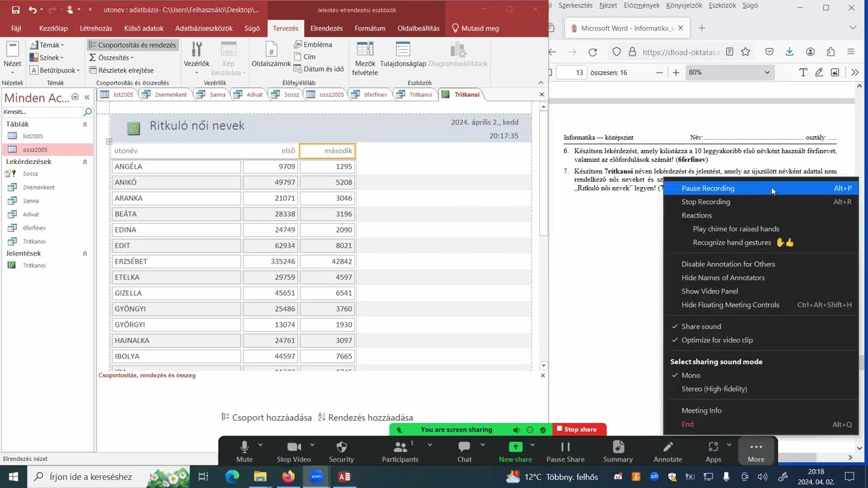The width and height of the screenshot is (868, 488).
Task: Toggle Csoportosítás és rendezés ribbon button
Action: point(133,45)
